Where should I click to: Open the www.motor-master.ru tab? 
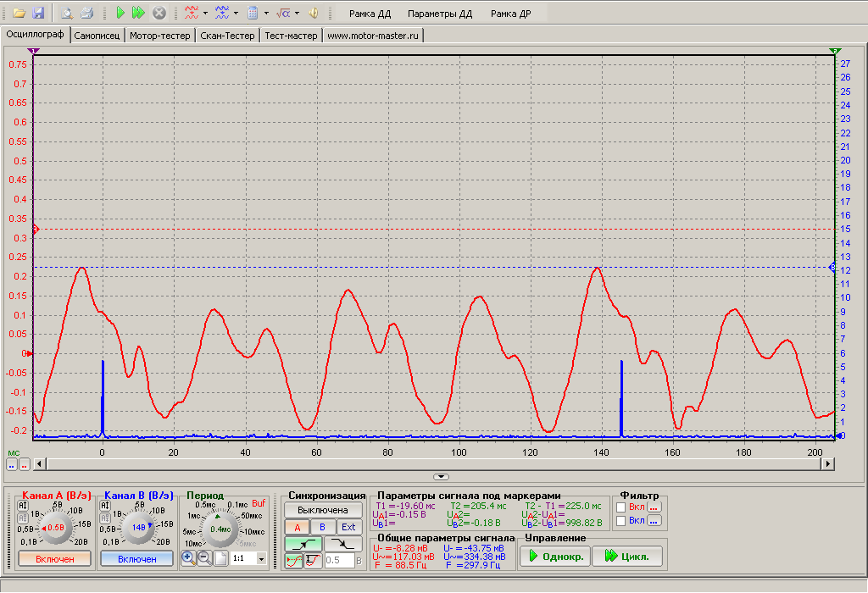(x=373, y=36)
